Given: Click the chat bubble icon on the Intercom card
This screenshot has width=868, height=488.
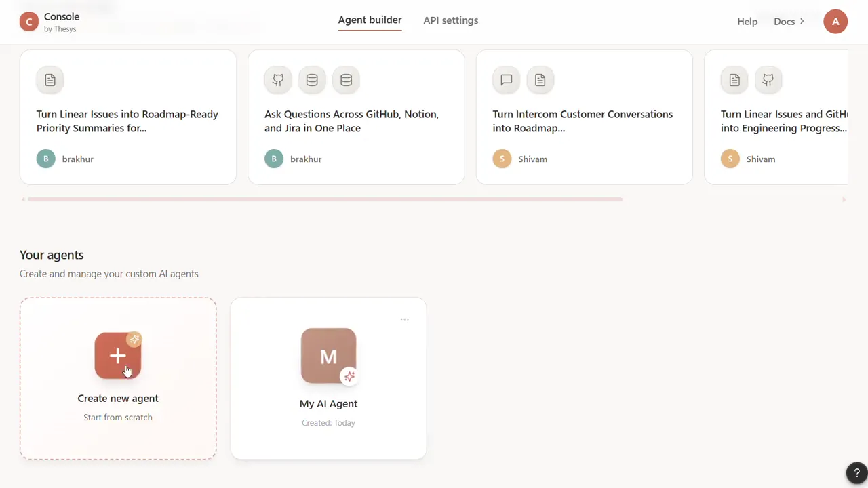Looking at the screenshot, I should (506, 80).
